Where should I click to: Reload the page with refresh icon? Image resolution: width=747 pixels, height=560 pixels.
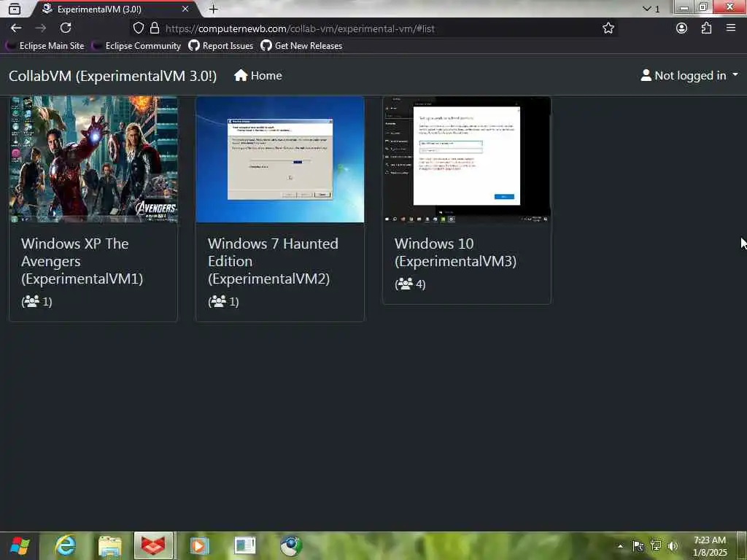(x=66, y=28)
